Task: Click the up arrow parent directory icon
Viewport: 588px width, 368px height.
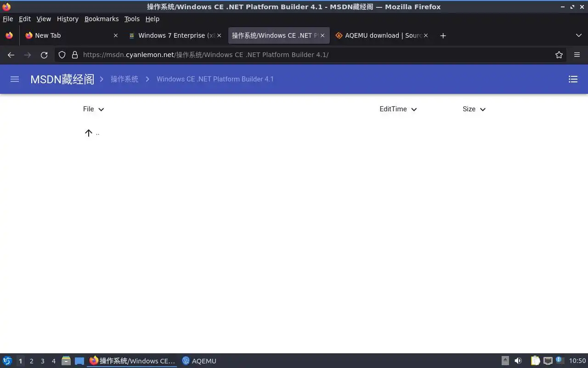Action: pyautogui.click(x=89, y=133)
